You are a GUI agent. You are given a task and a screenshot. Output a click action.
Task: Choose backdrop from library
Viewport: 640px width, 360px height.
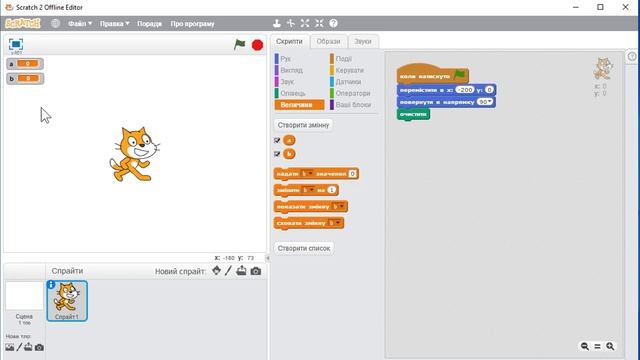[10, 347]
